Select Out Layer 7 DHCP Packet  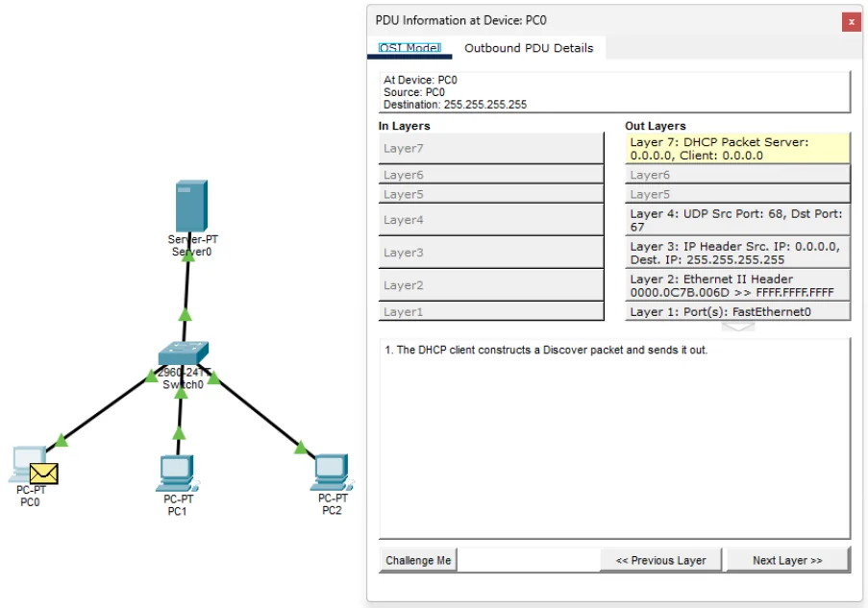737,148
